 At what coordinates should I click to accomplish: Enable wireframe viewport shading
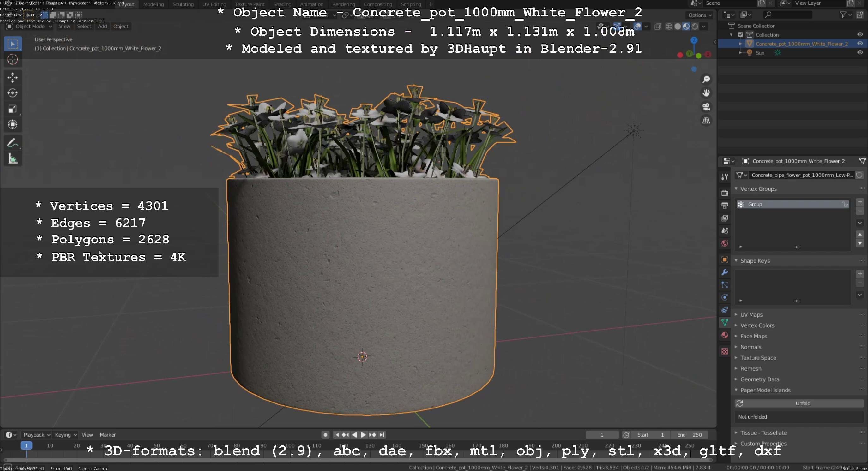(x=669, y=27)
